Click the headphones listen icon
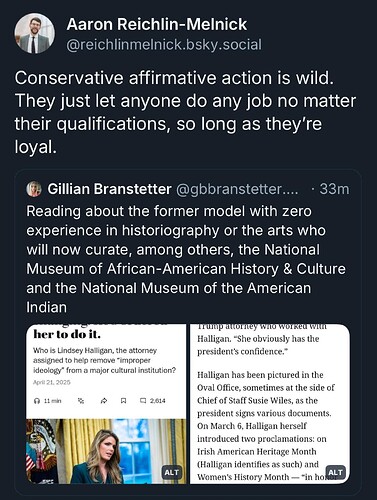The image size is (377, 500). 37,401
